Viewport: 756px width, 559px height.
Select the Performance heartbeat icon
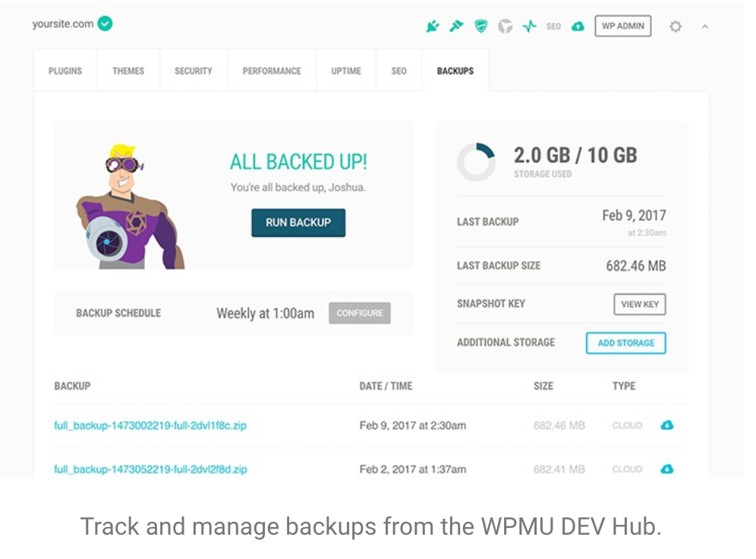[529, 26]
